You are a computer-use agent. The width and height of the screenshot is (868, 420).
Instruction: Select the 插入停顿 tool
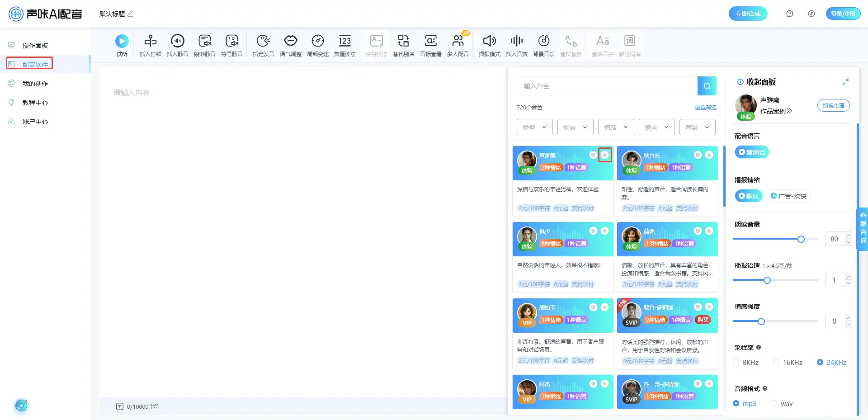click(150, 42)
